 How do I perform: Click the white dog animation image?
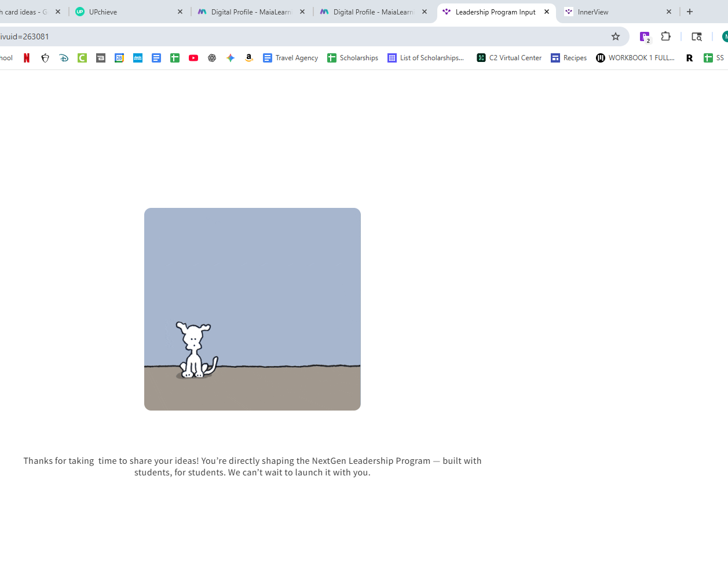click(253, 309)
